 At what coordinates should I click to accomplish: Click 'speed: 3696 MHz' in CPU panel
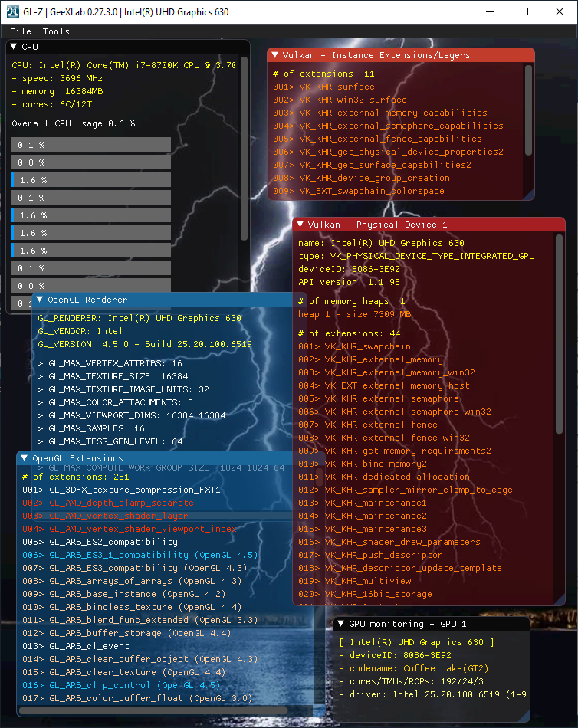[57, 78]
